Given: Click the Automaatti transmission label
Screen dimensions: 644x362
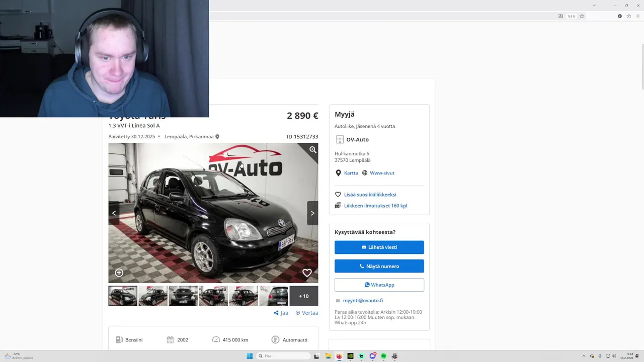Looking at the screenshot, I should 295,340.
